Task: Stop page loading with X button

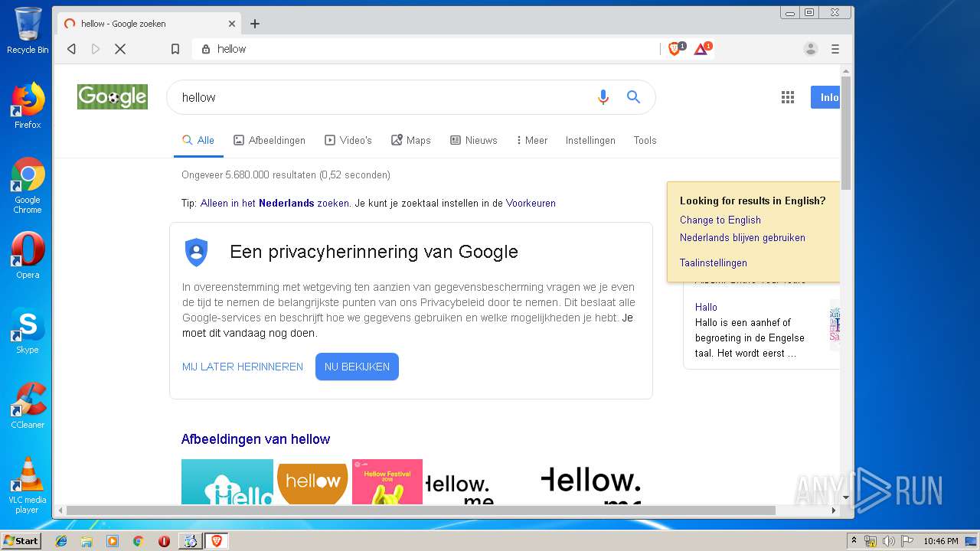Action: point(120,49)
